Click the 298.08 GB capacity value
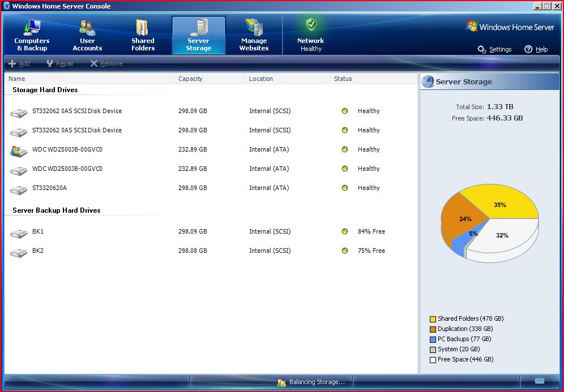This screenshot has width=564, height=392. (193, 251)
